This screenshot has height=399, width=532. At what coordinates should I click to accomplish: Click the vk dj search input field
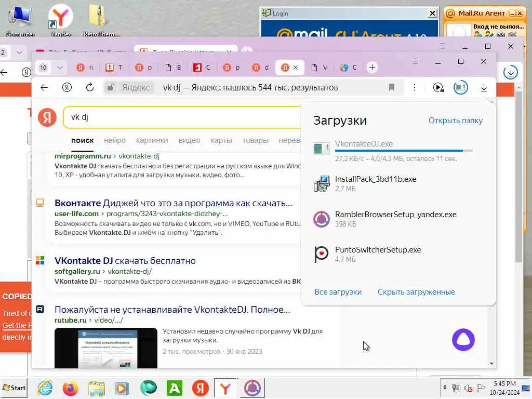click(x=183, y=117)
